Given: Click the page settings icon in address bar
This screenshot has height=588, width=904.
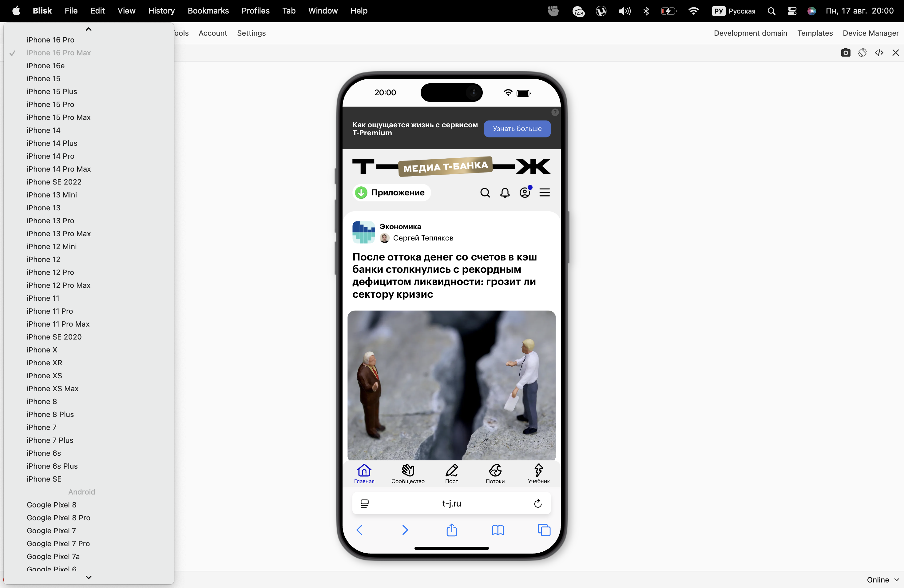Looking at the screenshot, I should [x=365, y=503].
